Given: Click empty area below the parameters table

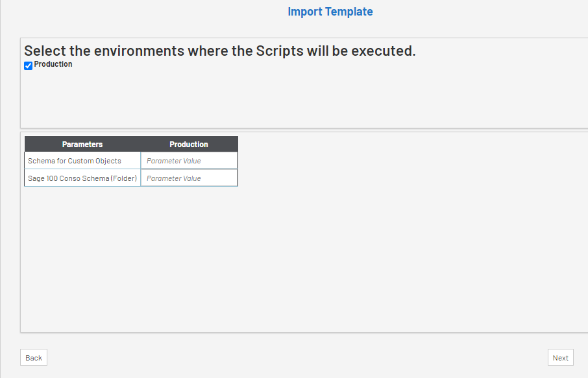Looking at the screenshot, I should (x=292, y=259).
